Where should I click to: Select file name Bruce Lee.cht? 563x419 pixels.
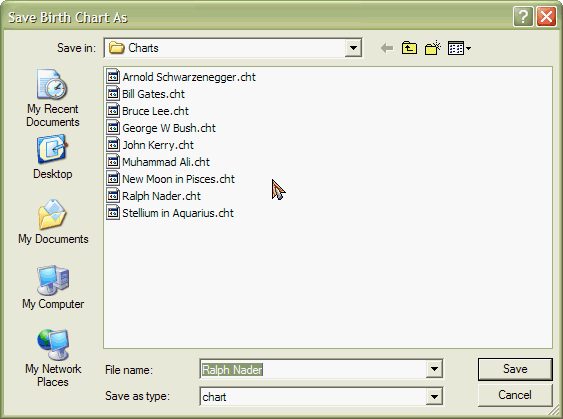tap(155, 111)
